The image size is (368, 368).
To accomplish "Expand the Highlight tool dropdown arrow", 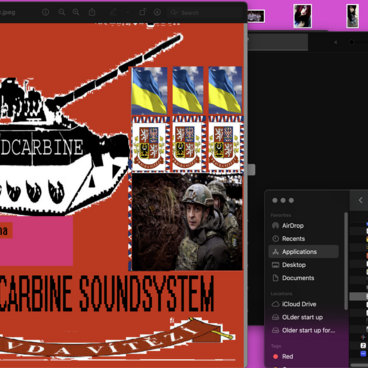I will coord(127,13).
